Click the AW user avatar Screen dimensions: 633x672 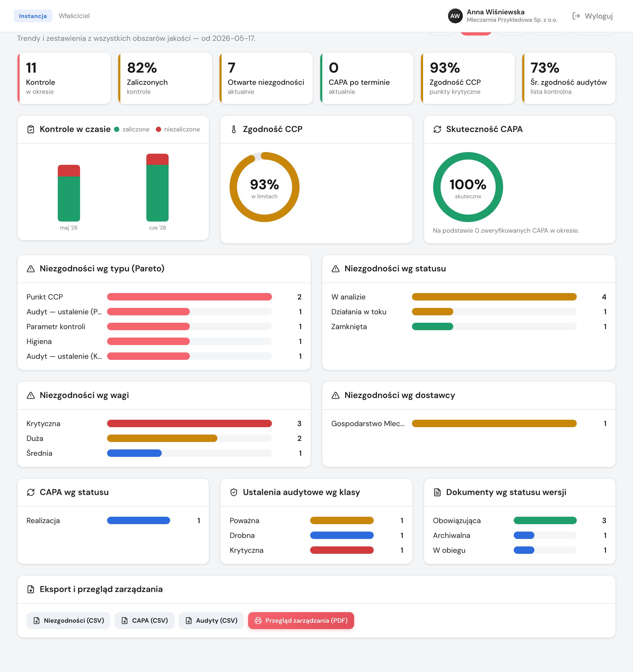point(455,16)
